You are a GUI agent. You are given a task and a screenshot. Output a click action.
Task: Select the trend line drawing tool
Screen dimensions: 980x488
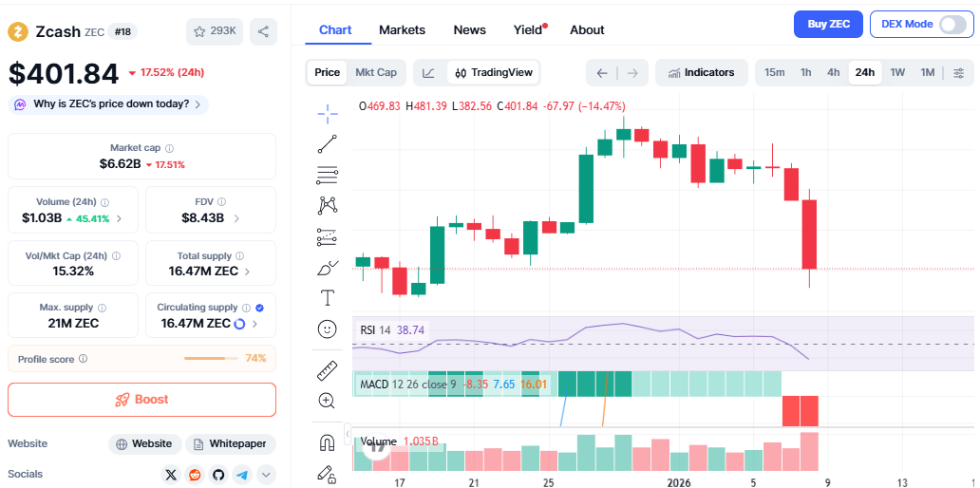(328, 144)
